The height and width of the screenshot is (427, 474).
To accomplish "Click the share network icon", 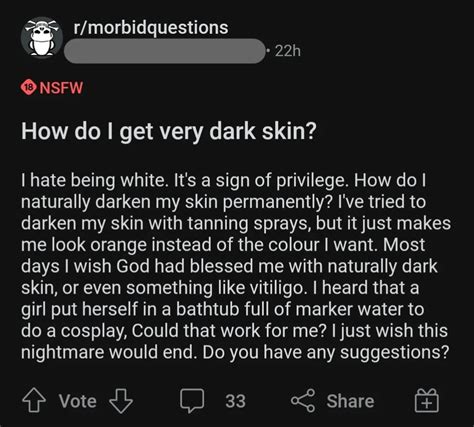I will pos(303,400).
